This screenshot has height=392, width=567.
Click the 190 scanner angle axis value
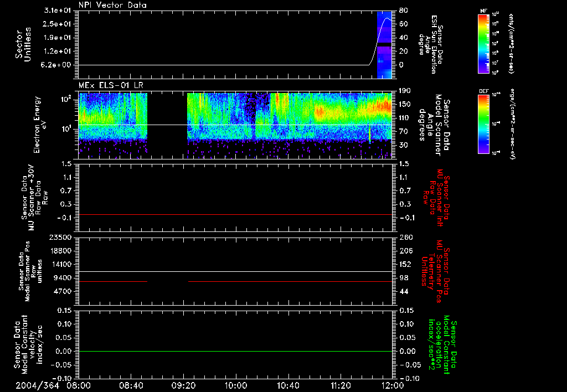click(406, 91)
